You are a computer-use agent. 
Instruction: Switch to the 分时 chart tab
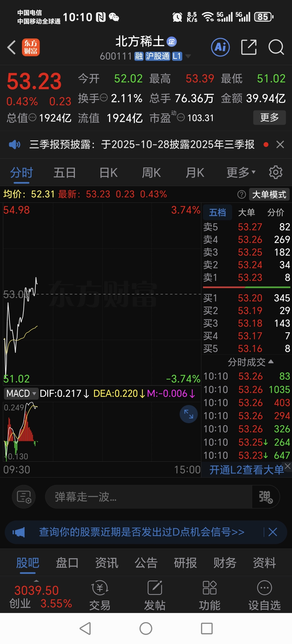[x=21, y=172]
